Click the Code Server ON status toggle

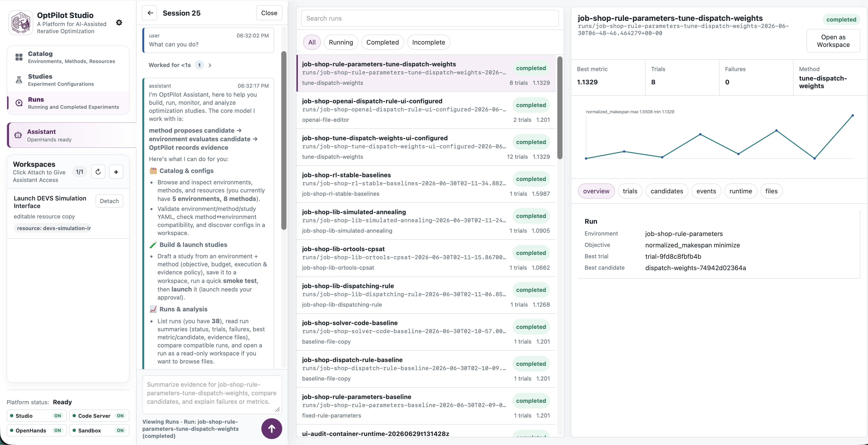99,416
